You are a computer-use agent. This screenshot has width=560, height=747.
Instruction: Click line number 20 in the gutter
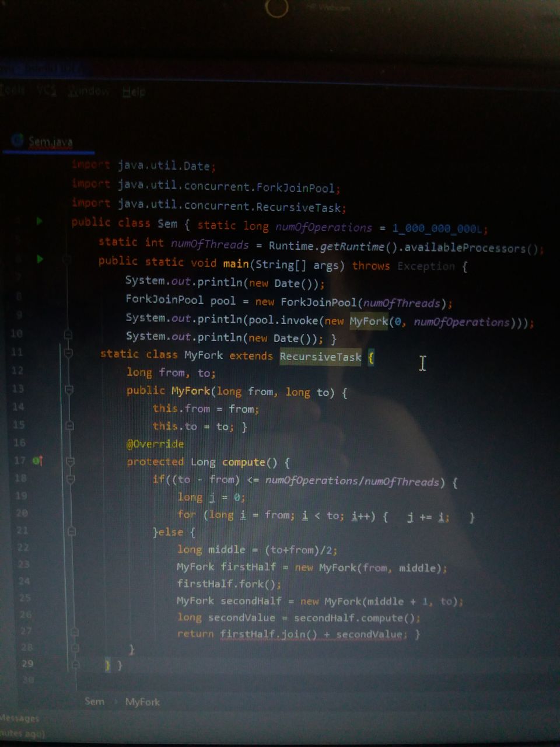22,513
